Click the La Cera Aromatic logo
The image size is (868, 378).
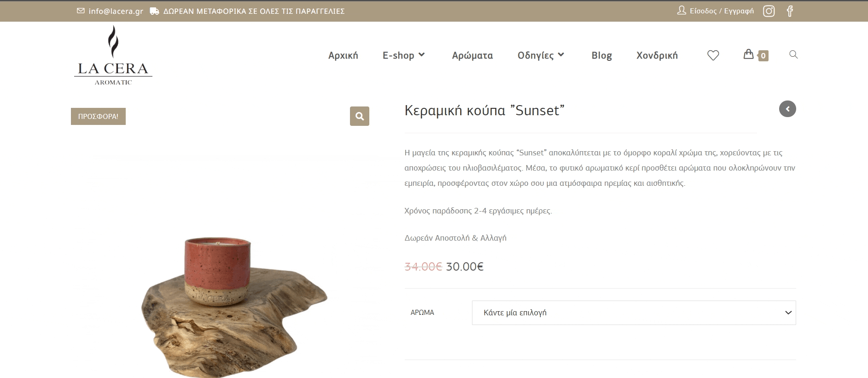(113, 56)
